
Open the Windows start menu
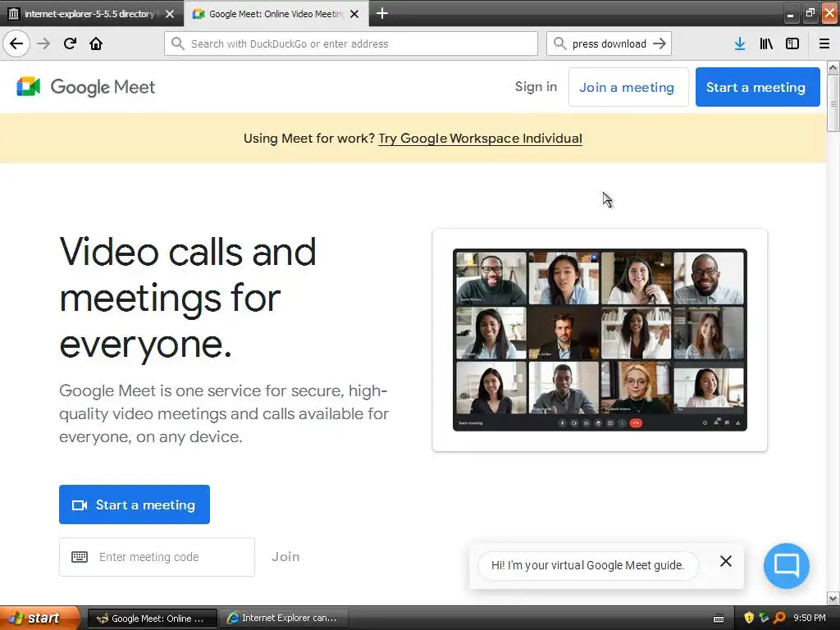point(39,618)
